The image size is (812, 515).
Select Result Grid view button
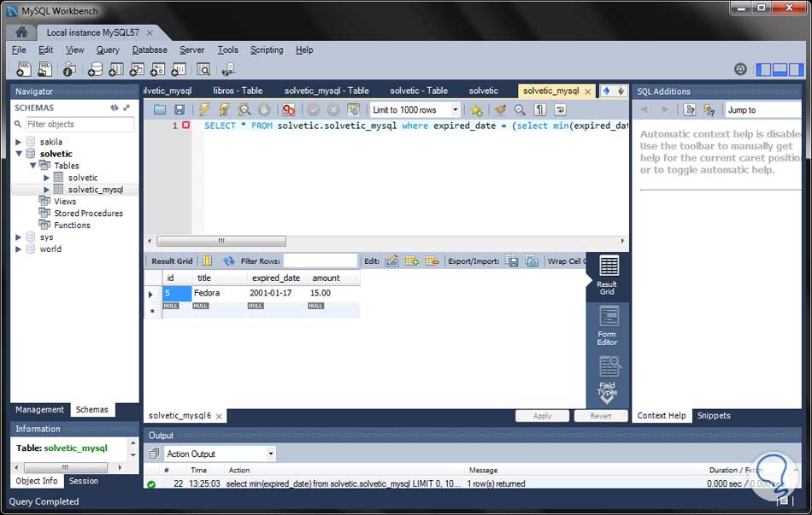click(x=608, y=276)
